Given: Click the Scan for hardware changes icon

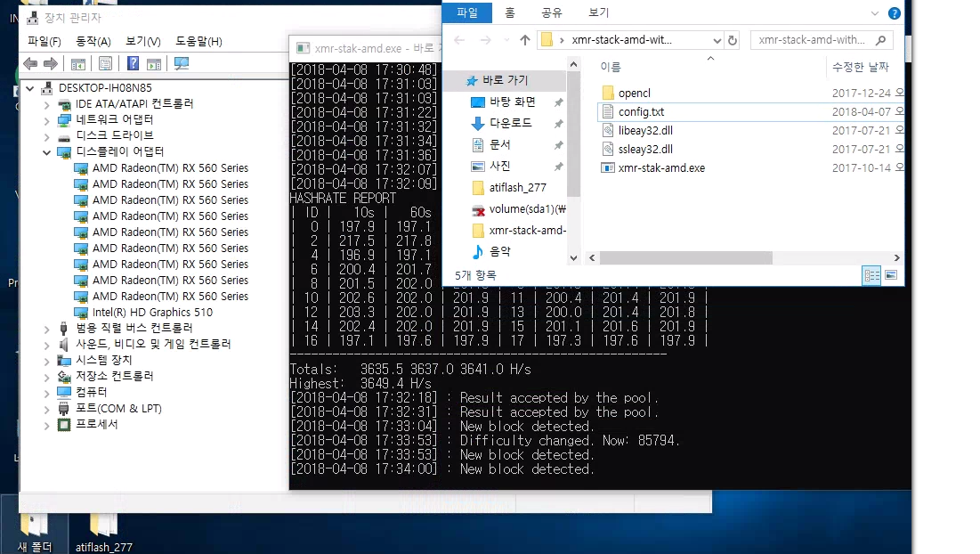Looking at the screenshot, I should coord(181,64).
